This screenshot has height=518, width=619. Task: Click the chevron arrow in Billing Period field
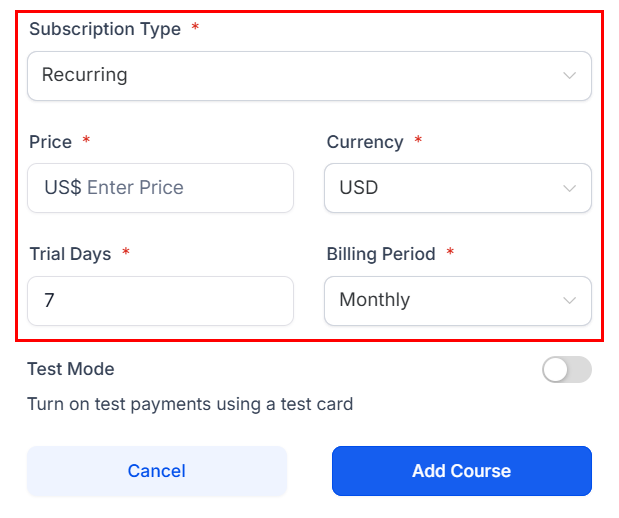[x=569, y=301]
